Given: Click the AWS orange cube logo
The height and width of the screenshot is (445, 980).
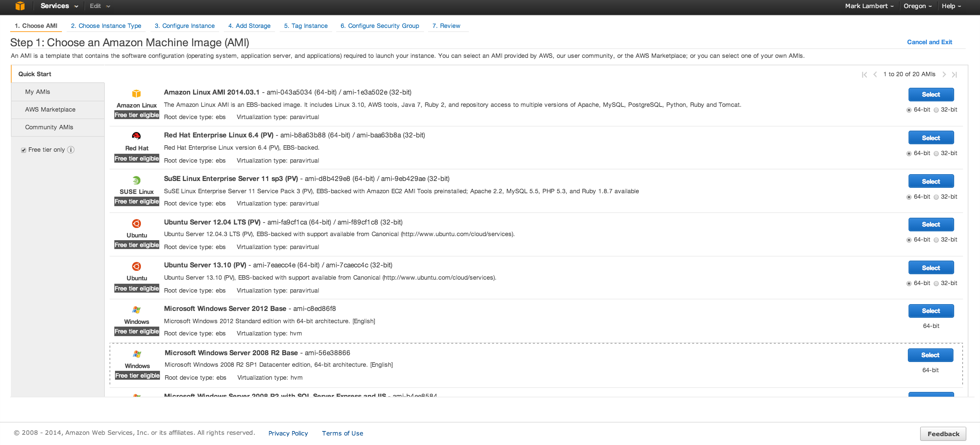Looking at the screenshot, I should click(x=20, y=6).
